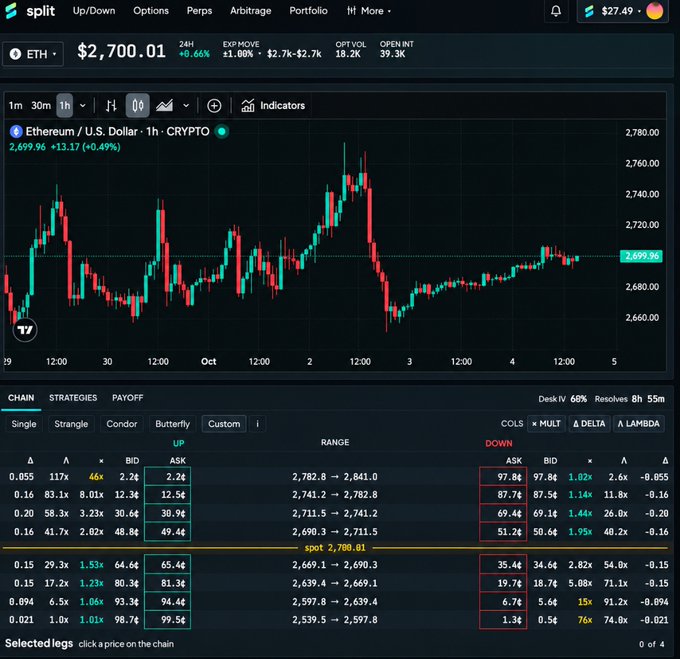Go to Perps page
The height and width of the screenshot is (659, 680).
click(199, 11)
